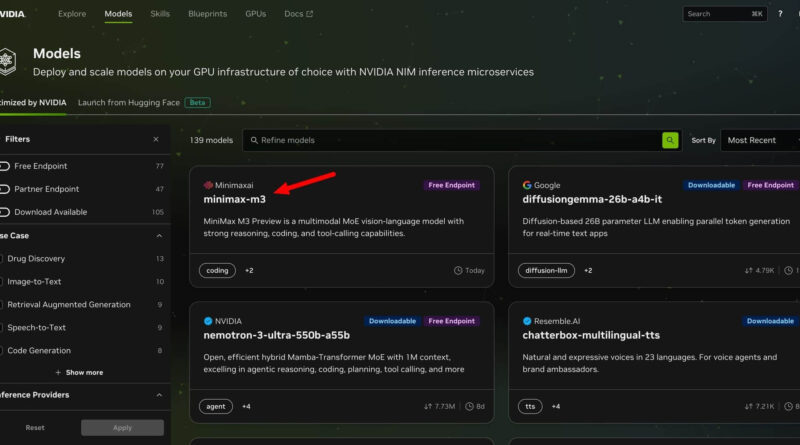Image resolution: width=800 pixels, height=445 pixels.
Task: Check Retrieval Augmented Generation filter
Action: point(2,305)
